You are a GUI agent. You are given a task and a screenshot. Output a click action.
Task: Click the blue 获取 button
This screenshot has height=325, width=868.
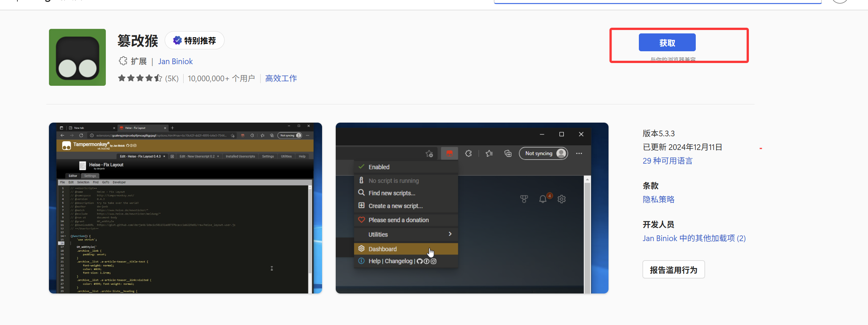pyautogui.click(x=667, y=43)
